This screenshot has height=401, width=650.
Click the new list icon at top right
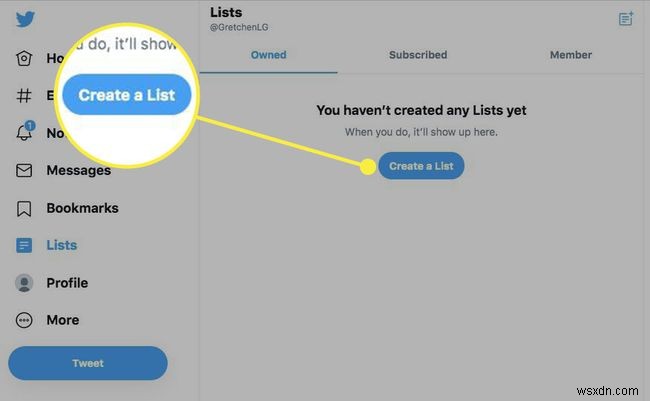click(626, 19)
